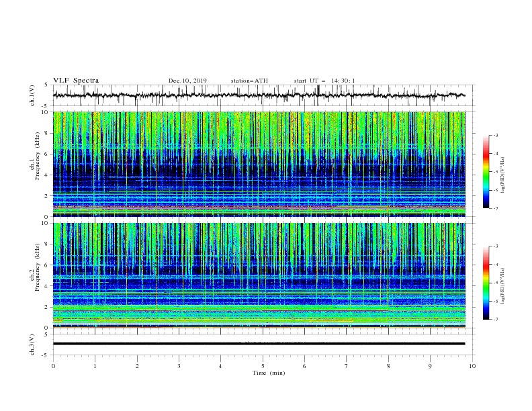Click the "-5" tick of ch.3(V) axis

[x=46, y=355]
